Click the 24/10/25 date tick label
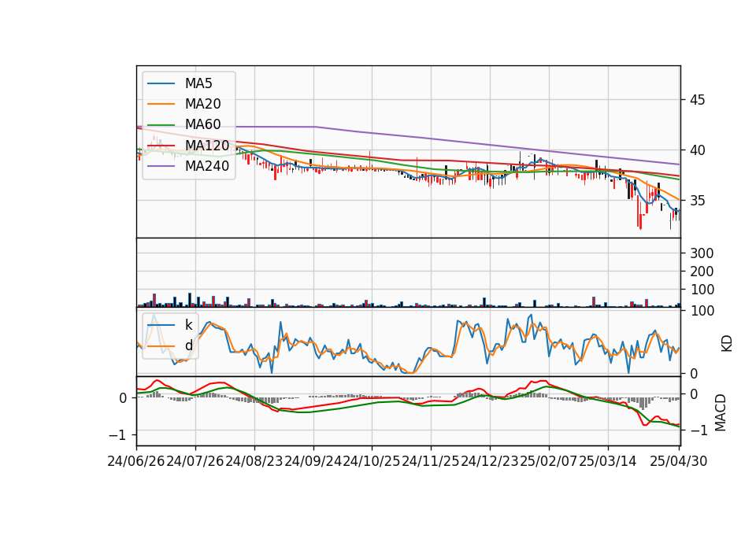 coord(372,462)
